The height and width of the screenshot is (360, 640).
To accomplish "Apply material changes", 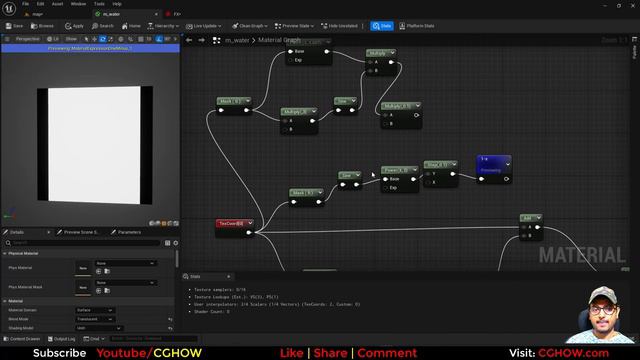I will click(x=74, y=26).
